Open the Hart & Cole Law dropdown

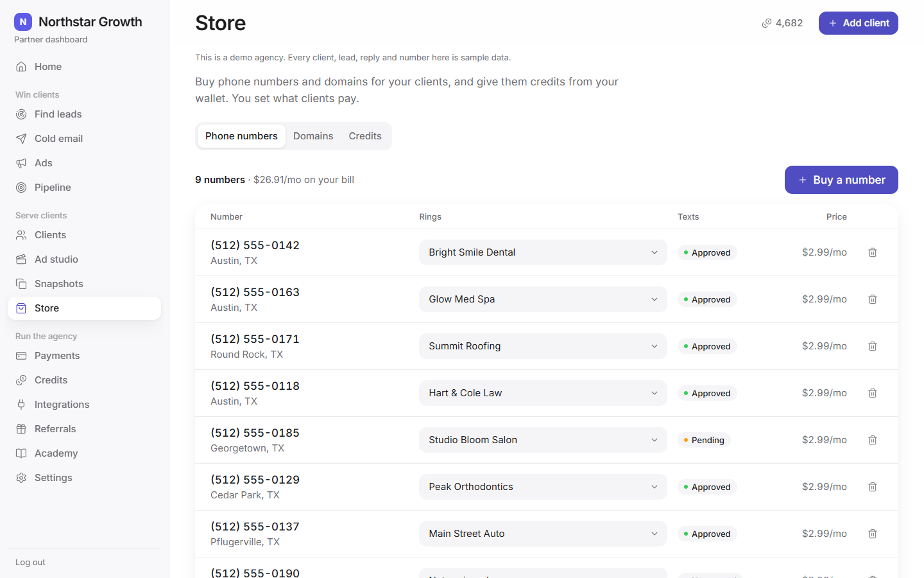[x=543, y=393]
